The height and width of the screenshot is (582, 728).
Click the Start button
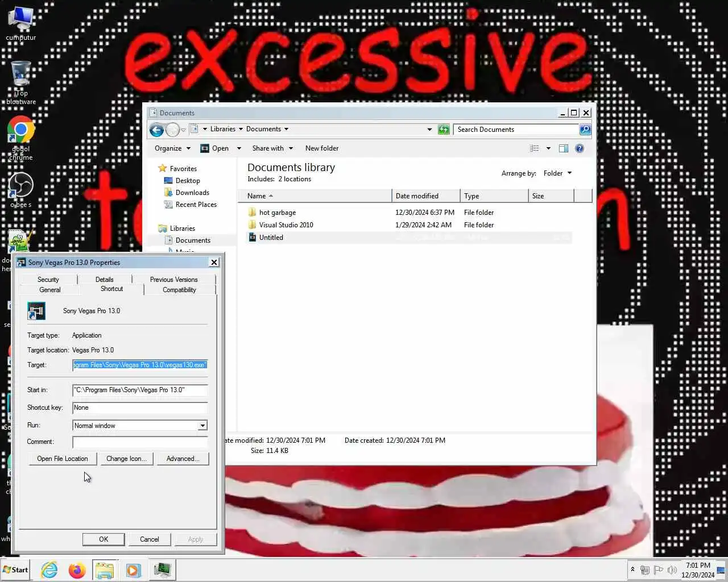[16, 569]
